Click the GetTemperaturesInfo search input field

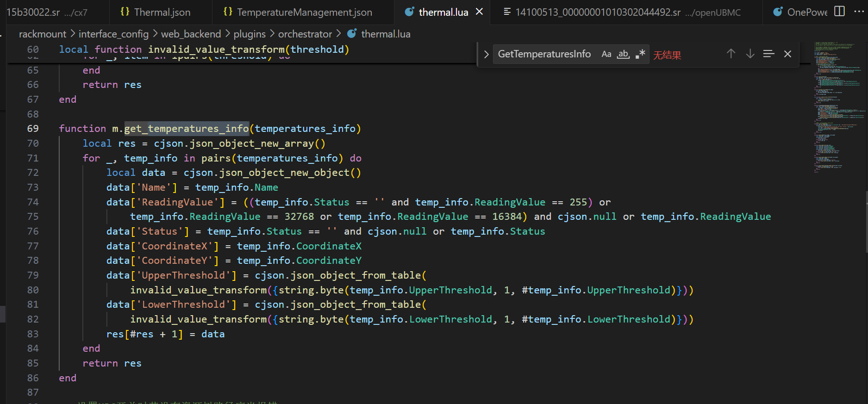pyautogui.click(x=544, y=54)
